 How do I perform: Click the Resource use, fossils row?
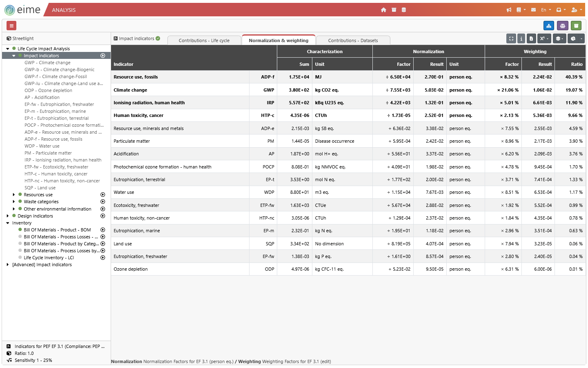[348, 77]
